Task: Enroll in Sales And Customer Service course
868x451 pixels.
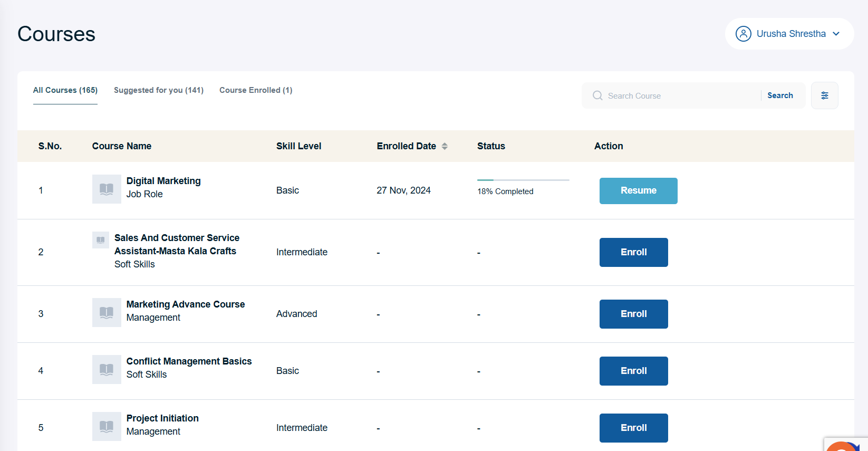Action: (x=633, y=253)
